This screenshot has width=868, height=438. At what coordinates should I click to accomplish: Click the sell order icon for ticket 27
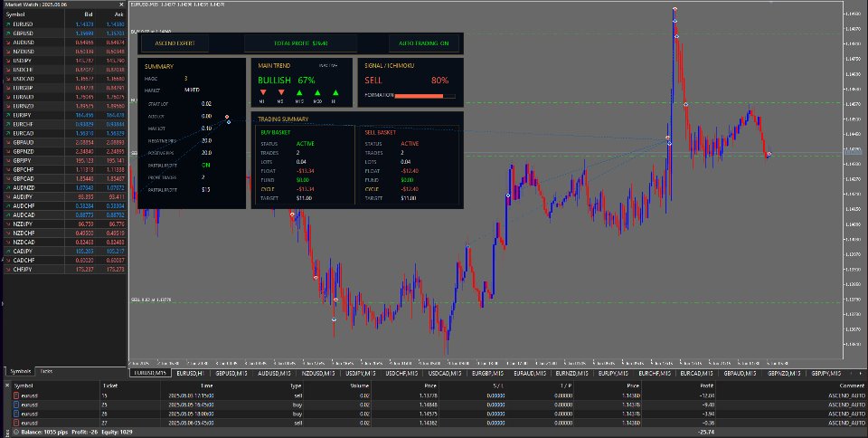pos(16,423)
